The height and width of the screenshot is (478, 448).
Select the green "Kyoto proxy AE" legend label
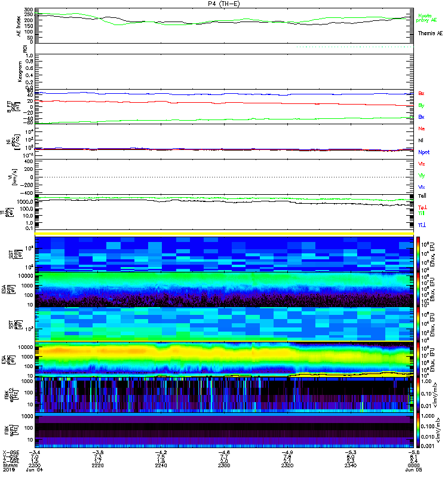click(426, 18)
